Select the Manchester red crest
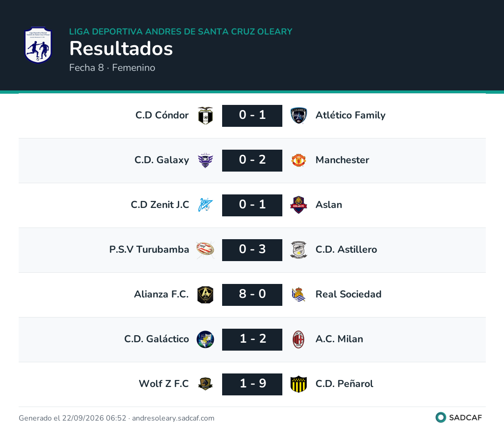 (x=299, y=160)
